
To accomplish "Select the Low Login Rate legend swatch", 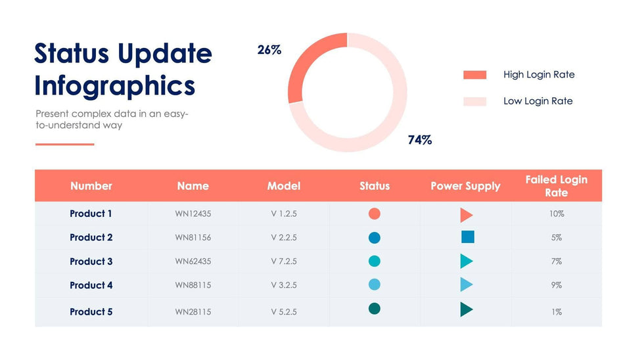I will coord(474,101).
